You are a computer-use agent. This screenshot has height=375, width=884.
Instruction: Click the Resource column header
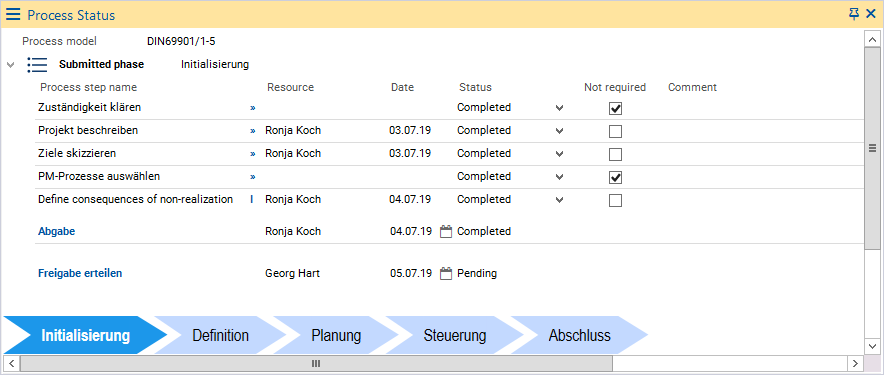(x=290, y=87)
